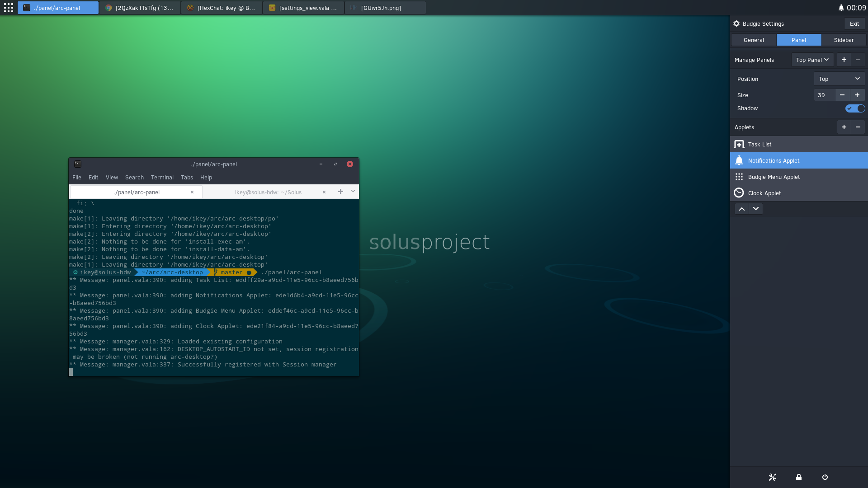
Task: Click the "Loaded existing configuration" message line
Action: click(176, 342)
